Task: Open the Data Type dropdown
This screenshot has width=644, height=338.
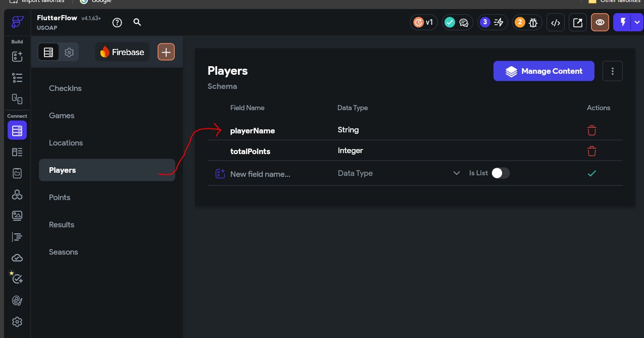Action: pos(399,173)
